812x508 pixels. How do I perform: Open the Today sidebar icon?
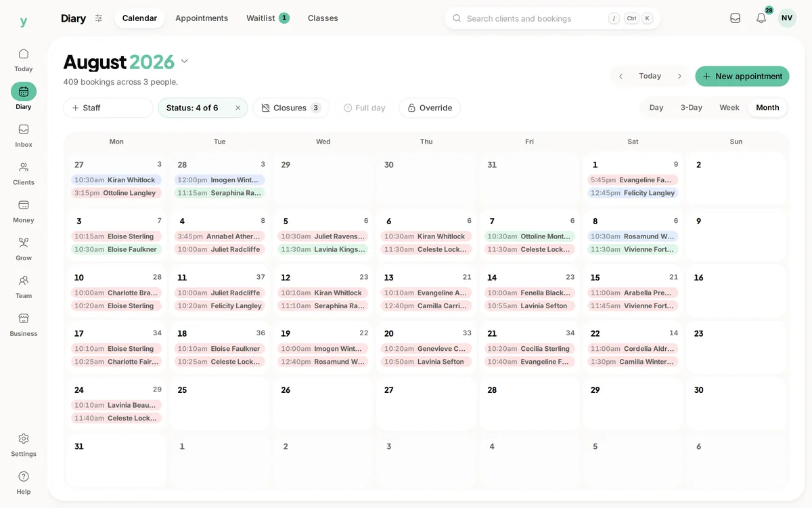click(24, 54)
